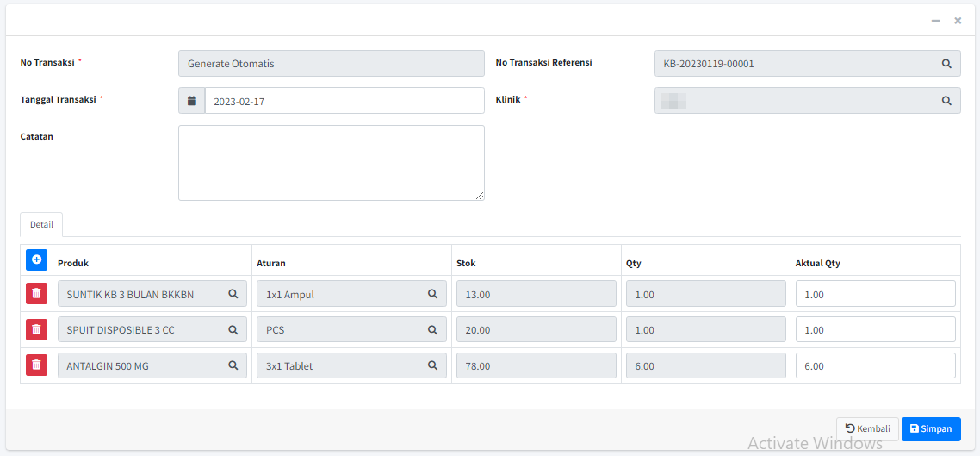Click the Kembali back button
Screen dimensions: 980x456
click(867, 429)
